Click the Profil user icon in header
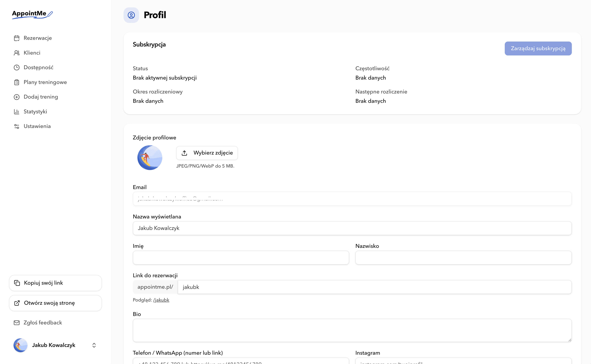 (x=131, y=15)
